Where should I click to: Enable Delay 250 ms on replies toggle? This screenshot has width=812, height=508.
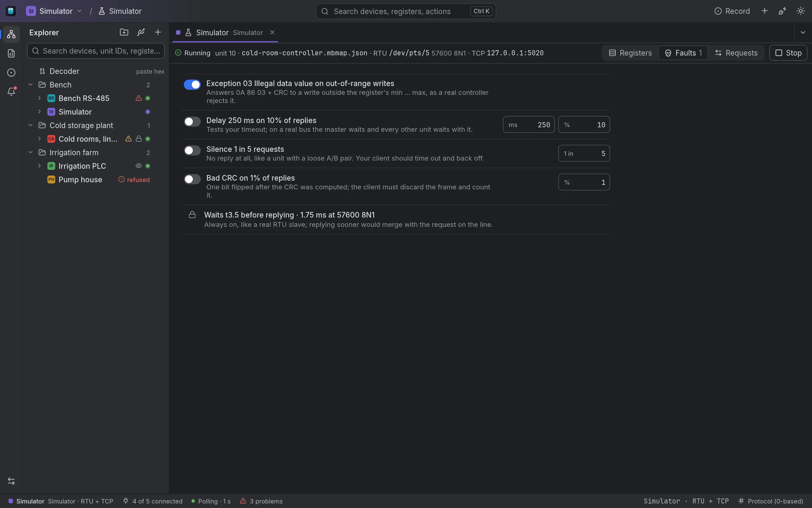click(x=192, y=122)
